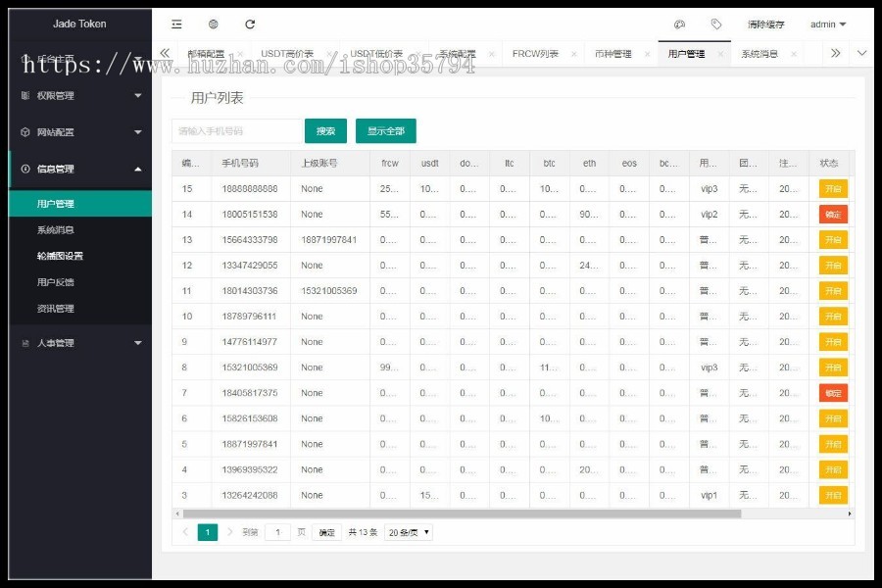Click the refresh icon in the top toolbar
Screen dimensions: 882x588
(252, 24)
